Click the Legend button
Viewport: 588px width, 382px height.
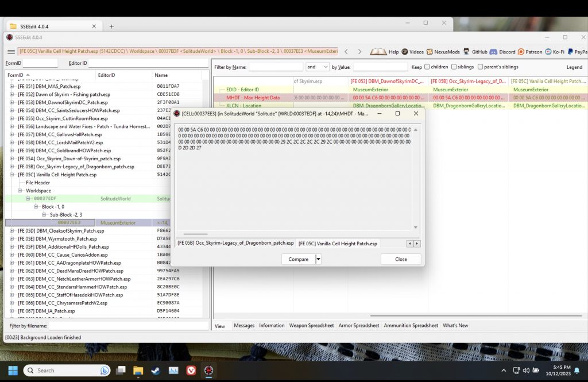(574, 67)
